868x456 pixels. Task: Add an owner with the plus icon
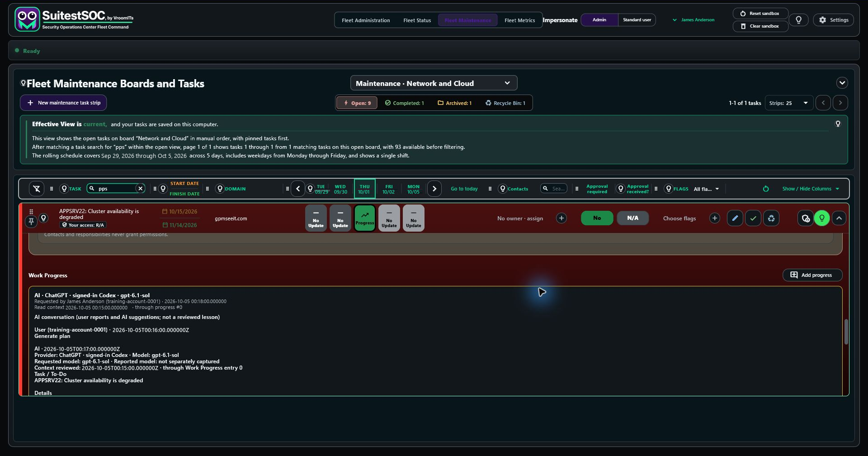[561, 218]
